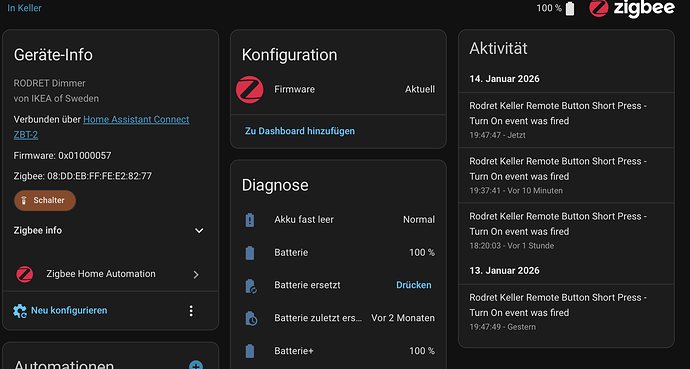Viewport: 690px width, 369px height.
Task: Open the Home Assistant Connect ZBT-2 link
Action: tap(101, 127)
